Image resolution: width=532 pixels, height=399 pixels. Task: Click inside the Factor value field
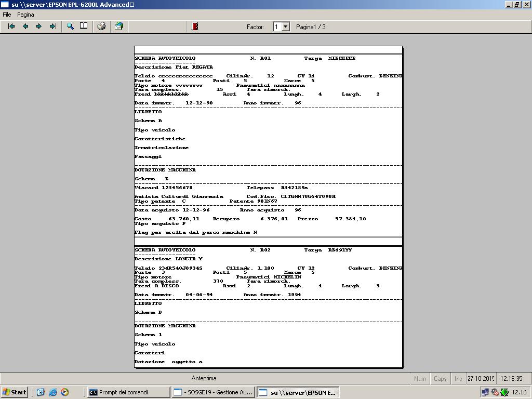click(277, 26)
